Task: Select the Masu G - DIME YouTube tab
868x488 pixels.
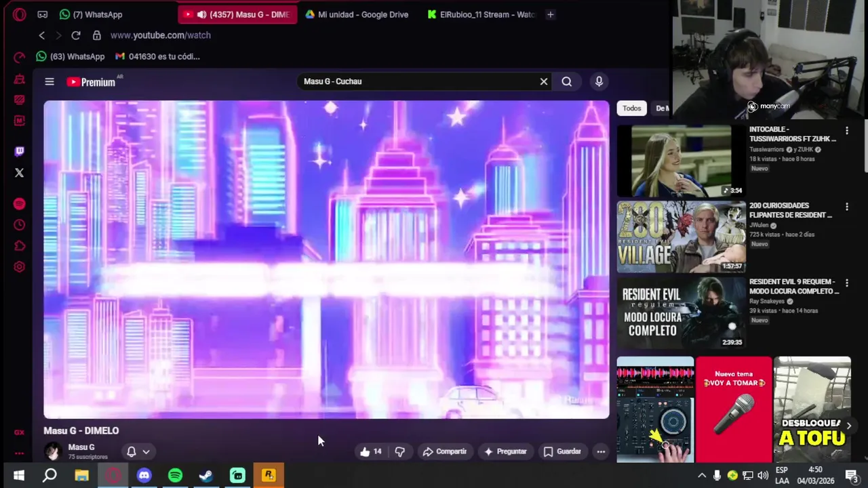Action: [x=237, y=14]
